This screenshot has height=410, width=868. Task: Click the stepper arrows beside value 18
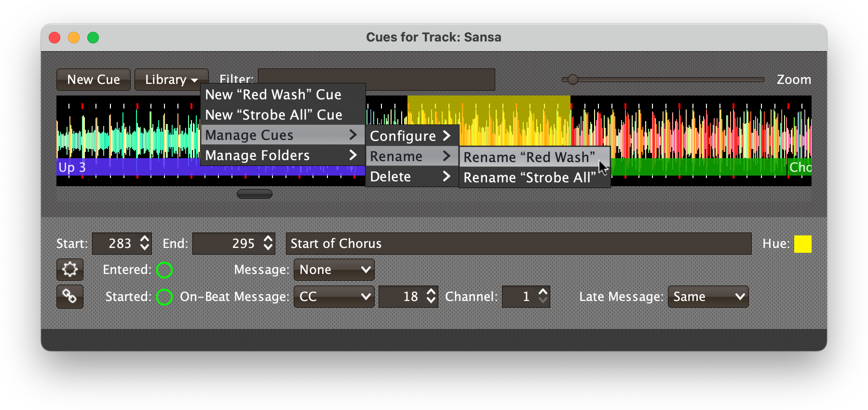(431, 297)
